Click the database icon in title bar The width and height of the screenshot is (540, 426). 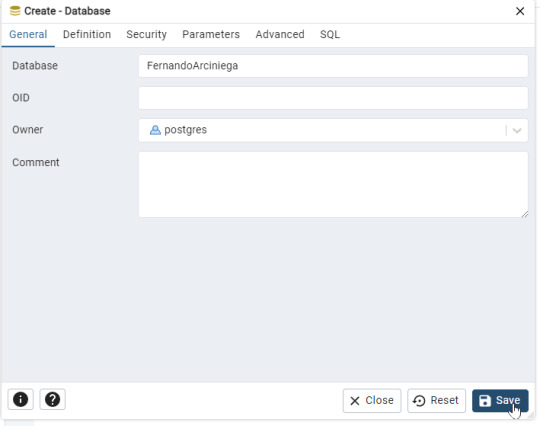(x=15, y=11)
